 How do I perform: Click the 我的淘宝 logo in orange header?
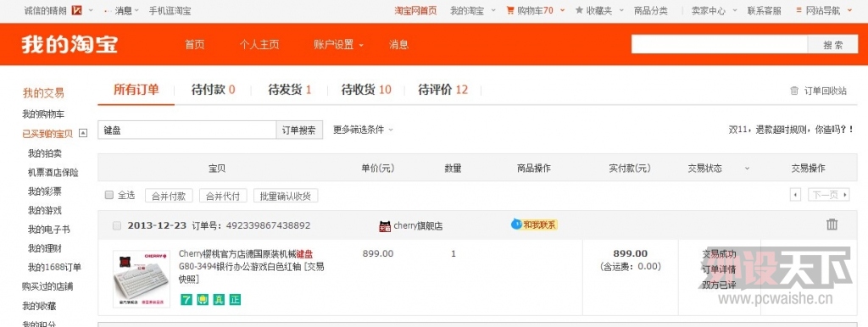tap(70, 45)
